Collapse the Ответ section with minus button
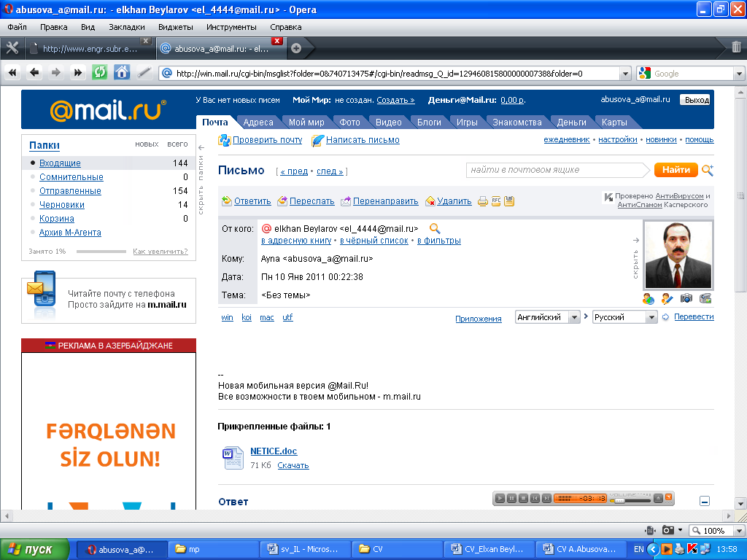 [x=705, y=501]
